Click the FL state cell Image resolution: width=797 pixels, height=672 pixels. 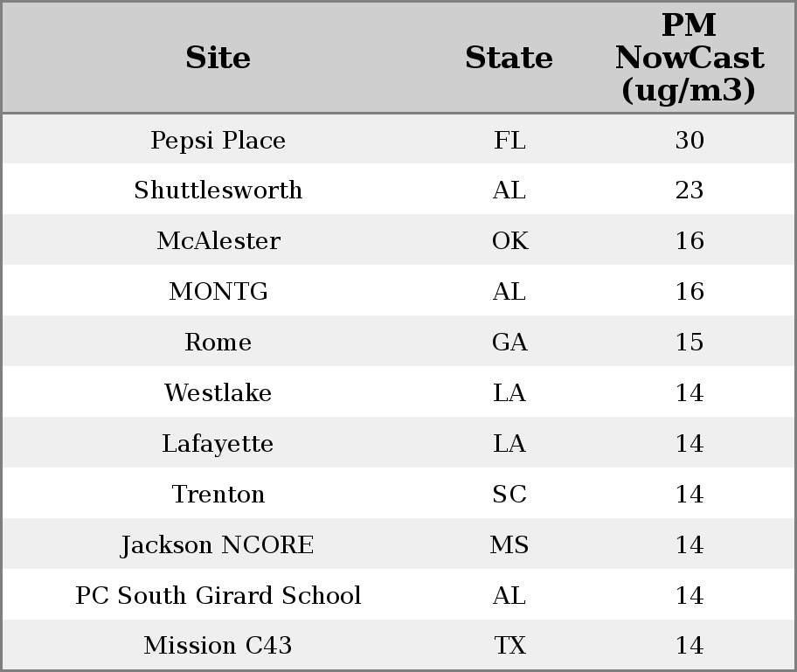509,140
